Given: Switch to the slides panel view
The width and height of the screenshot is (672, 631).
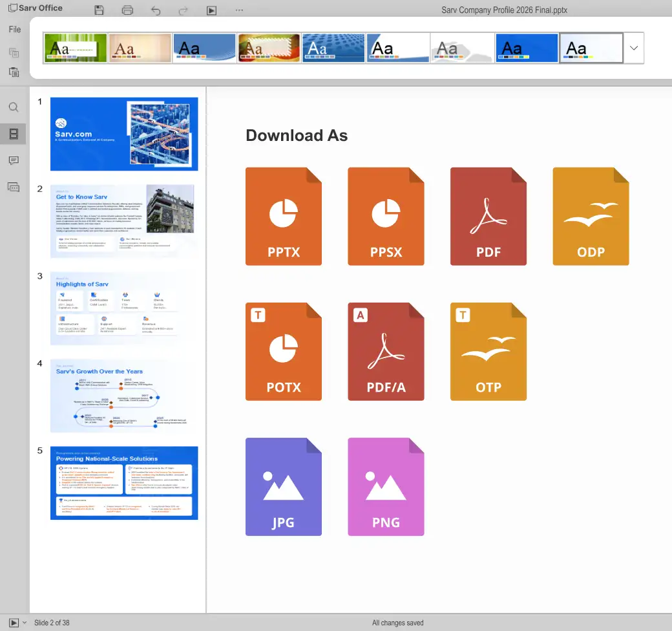Looking at the screenshot, I should (x=13, y=134).
